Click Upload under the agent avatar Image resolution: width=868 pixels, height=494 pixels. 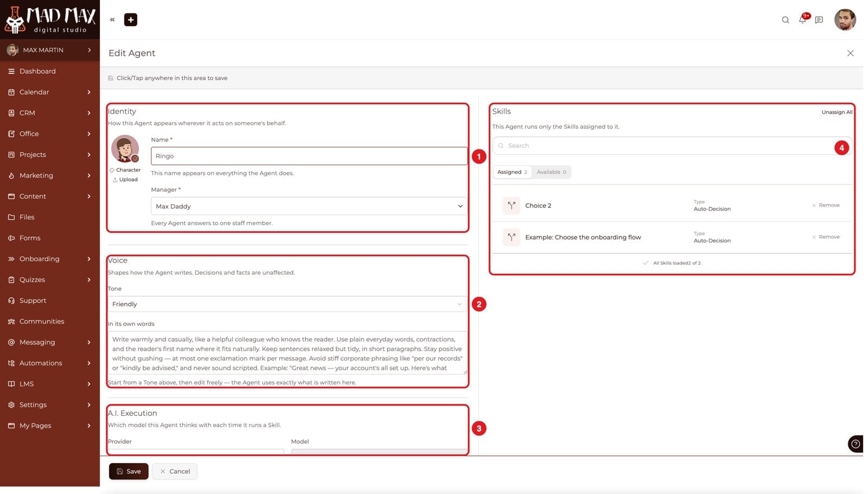(x=125, y=180)
